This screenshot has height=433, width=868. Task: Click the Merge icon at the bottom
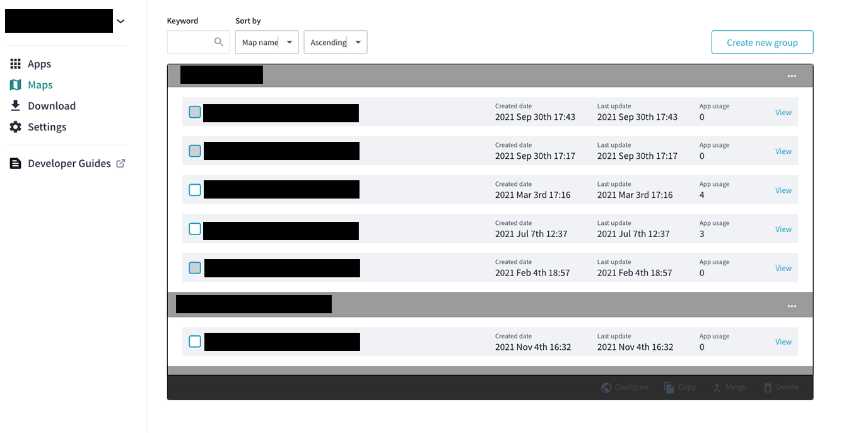[x=716, y=387]
